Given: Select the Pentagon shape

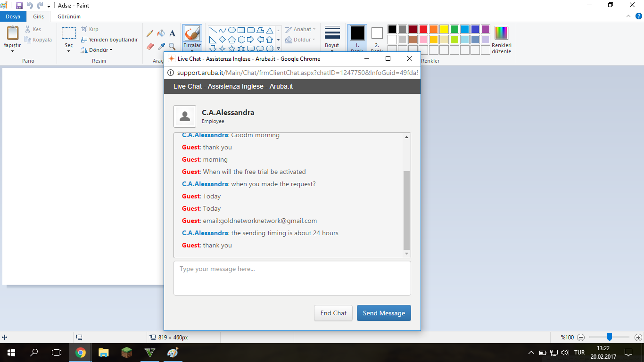Looking at the screenshot, I should 232,40.
